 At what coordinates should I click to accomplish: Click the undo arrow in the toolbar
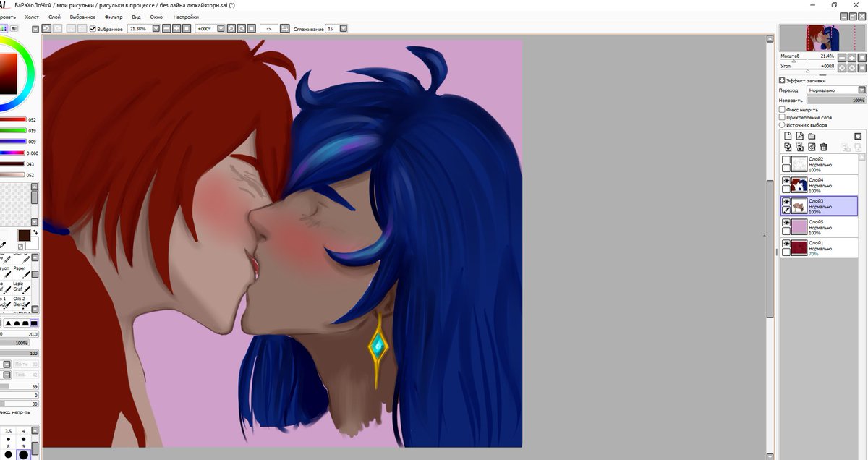(x=46, y=29)
